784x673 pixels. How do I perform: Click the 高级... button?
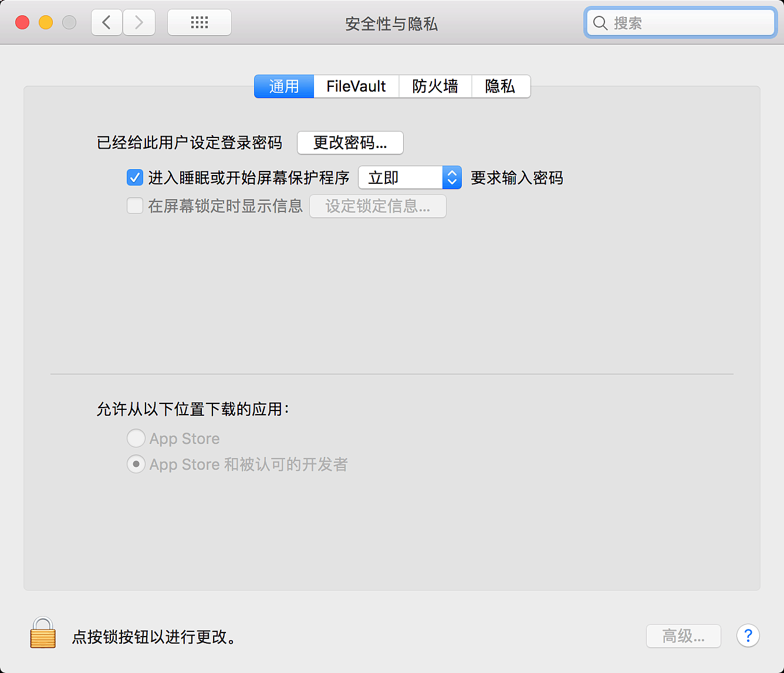tap(683, 636)
